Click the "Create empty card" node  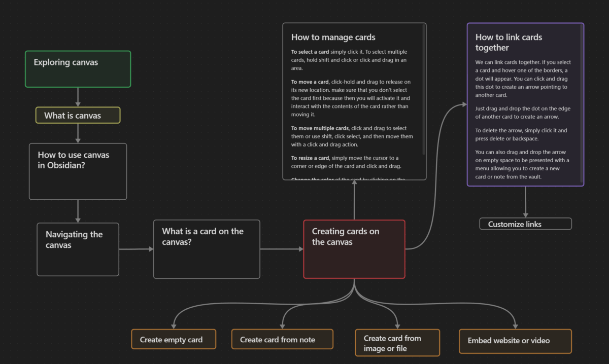tap(173, 339)
